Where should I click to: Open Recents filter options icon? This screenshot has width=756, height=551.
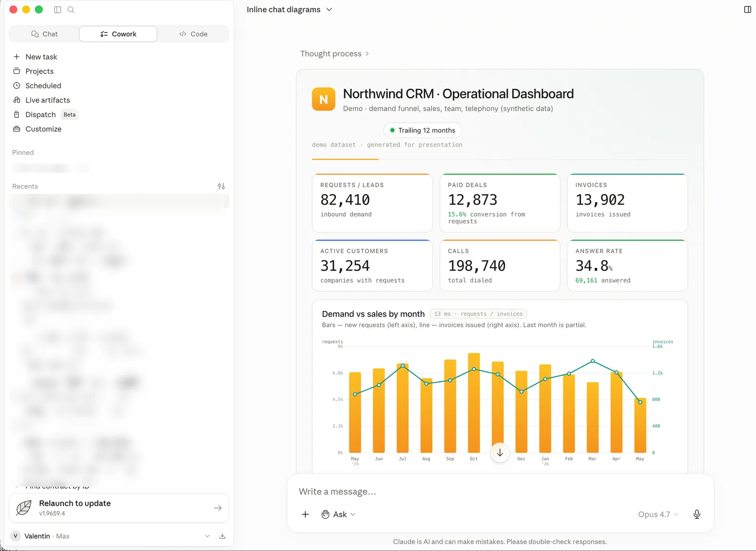(x=221, y=186)
